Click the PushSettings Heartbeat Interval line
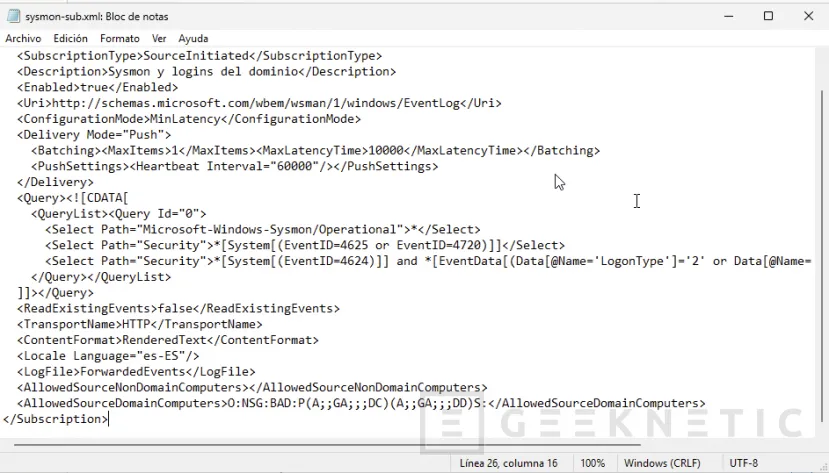This screenshot has height=473, width=829. pos(235,167)
